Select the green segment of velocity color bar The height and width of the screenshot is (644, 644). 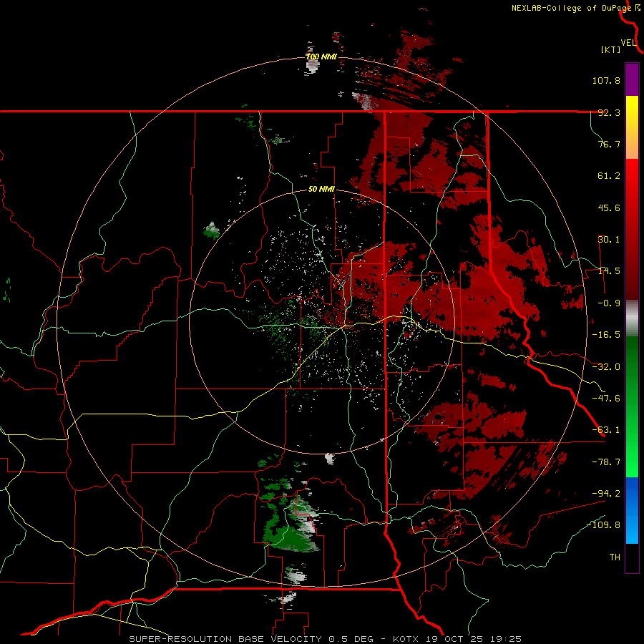tap(632, 407)
